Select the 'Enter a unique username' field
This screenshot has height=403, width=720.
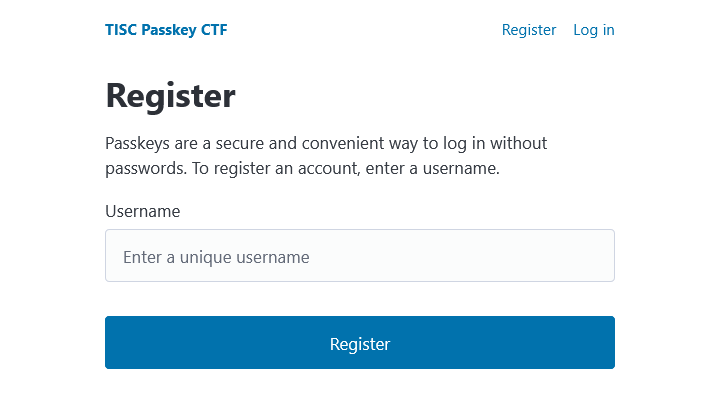pyautogui.click(x=359, y=256)
